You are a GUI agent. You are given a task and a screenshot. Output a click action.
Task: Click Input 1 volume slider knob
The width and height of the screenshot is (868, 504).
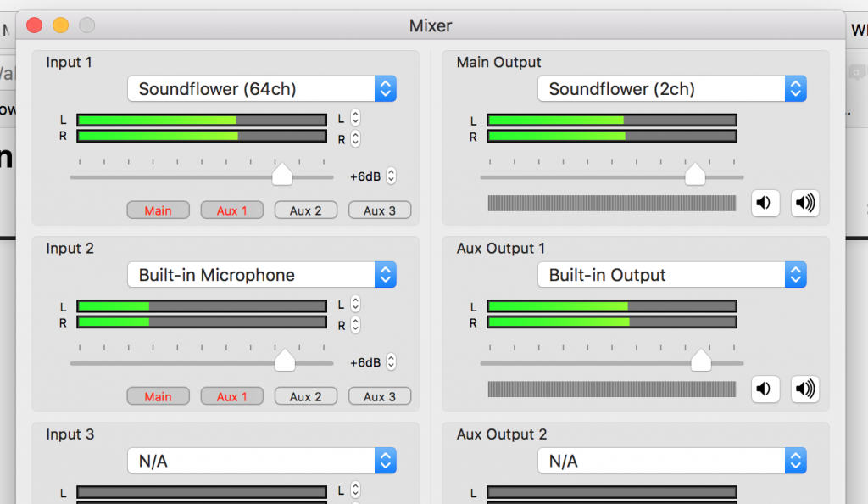(282, 175)
